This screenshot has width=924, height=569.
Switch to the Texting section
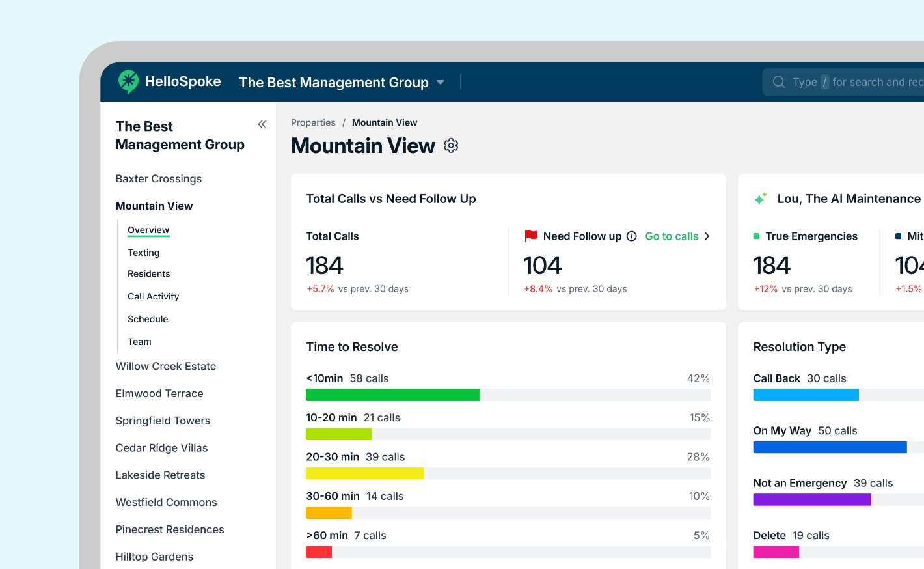pos(143,253)
